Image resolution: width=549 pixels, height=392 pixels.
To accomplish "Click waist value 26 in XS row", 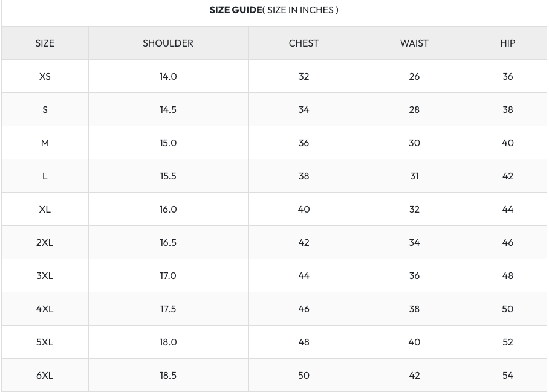I will click(414, 77).
